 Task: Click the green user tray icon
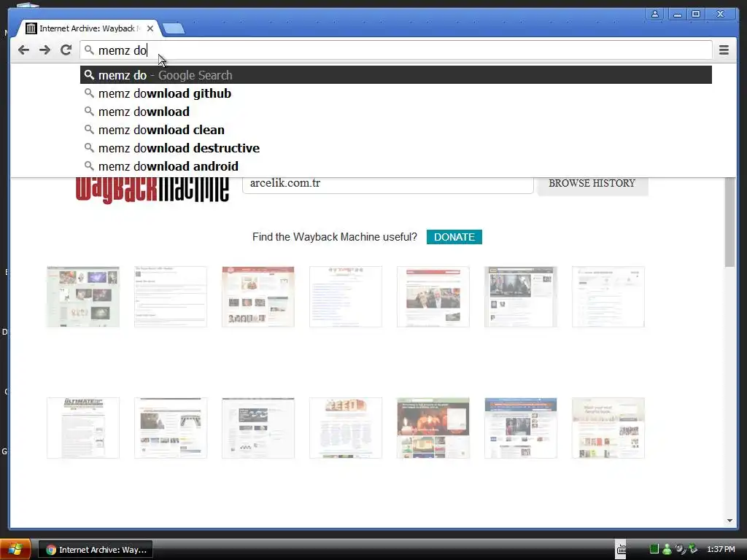point(667,549)
